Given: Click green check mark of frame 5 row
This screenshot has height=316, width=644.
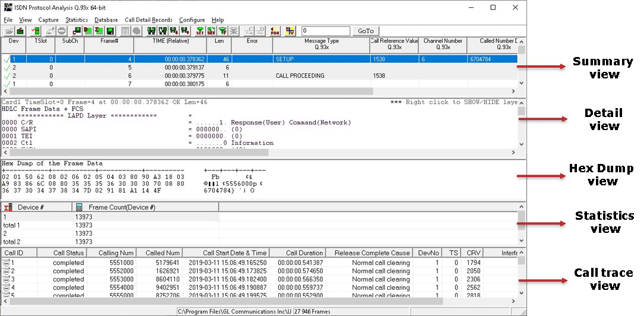Looking at the screenshot, I should (6, 67).
